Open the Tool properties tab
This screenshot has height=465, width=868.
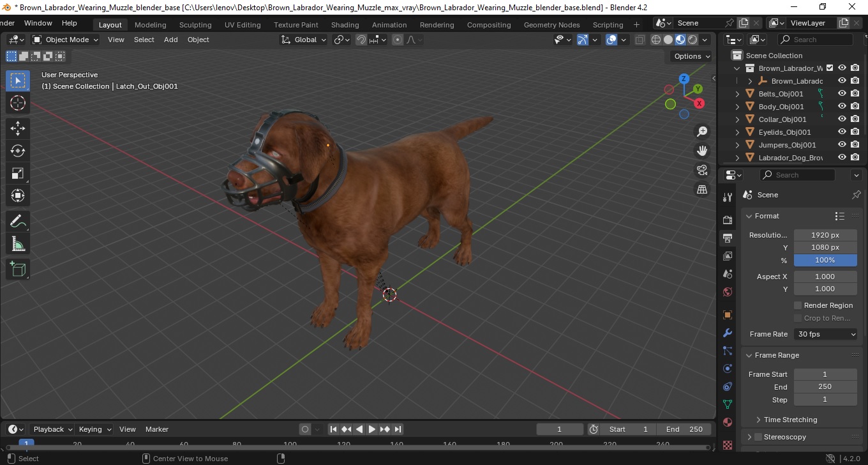click(x=727, y=197)
